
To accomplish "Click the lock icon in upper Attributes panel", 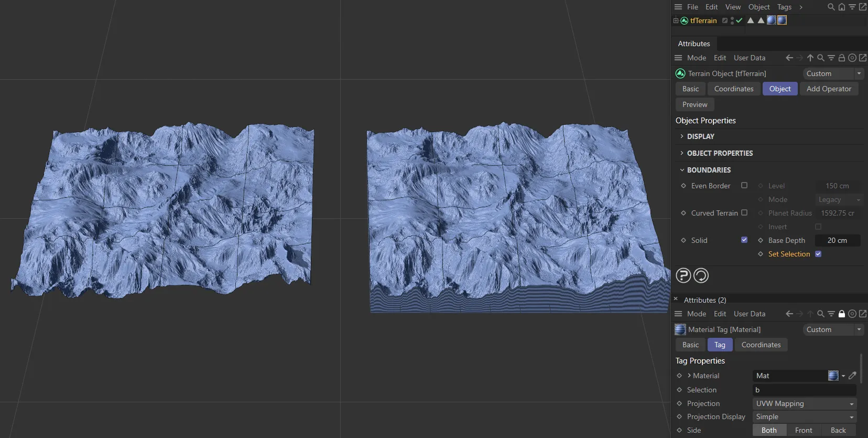I will [841, 58].
